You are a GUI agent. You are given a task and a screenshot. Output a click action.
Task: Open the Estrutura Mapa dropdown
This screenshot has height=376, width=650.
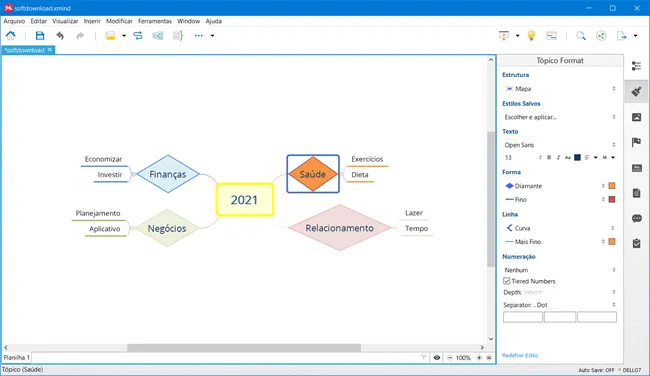click(560, 89)
